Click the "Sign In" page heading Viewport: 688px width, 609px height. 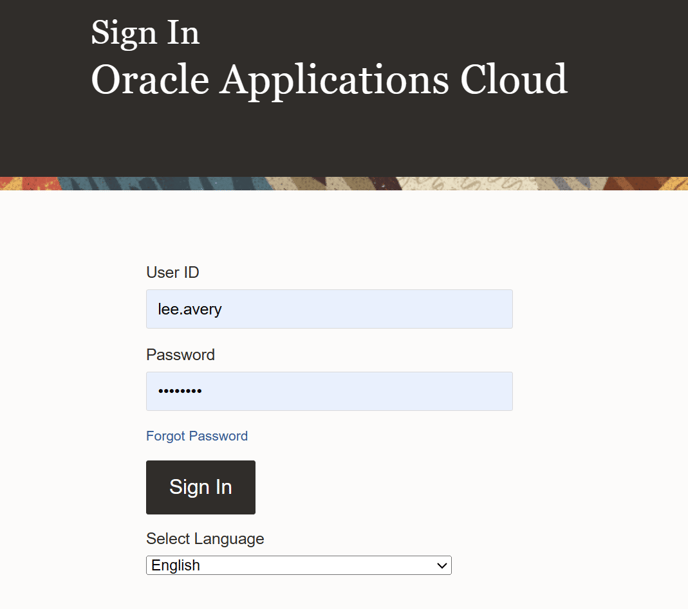click(145, 33)
